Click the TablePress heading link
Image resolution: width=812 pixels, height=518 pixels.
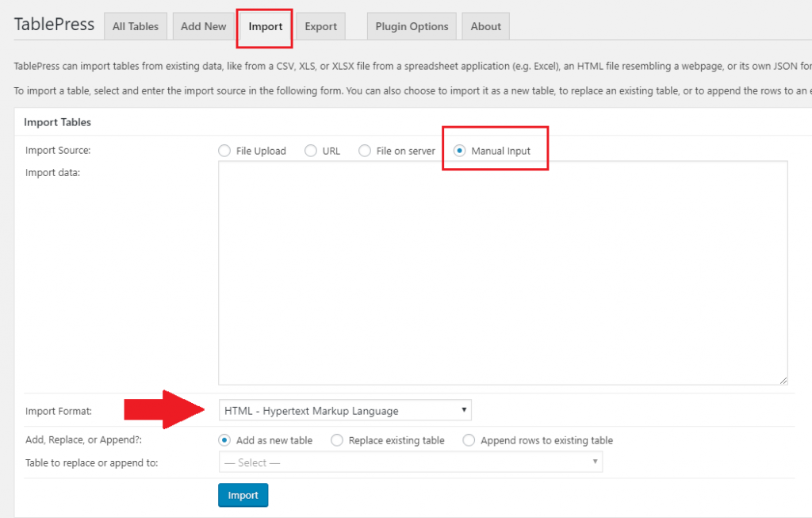point(54,24)
